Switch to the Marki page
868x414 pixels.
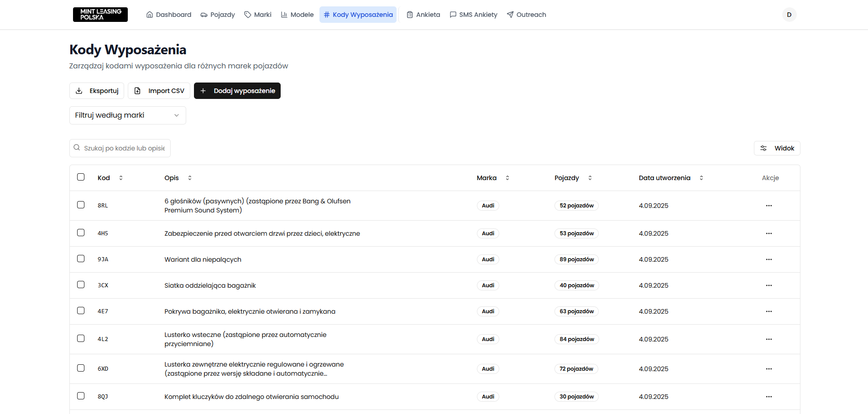(258, 15)
